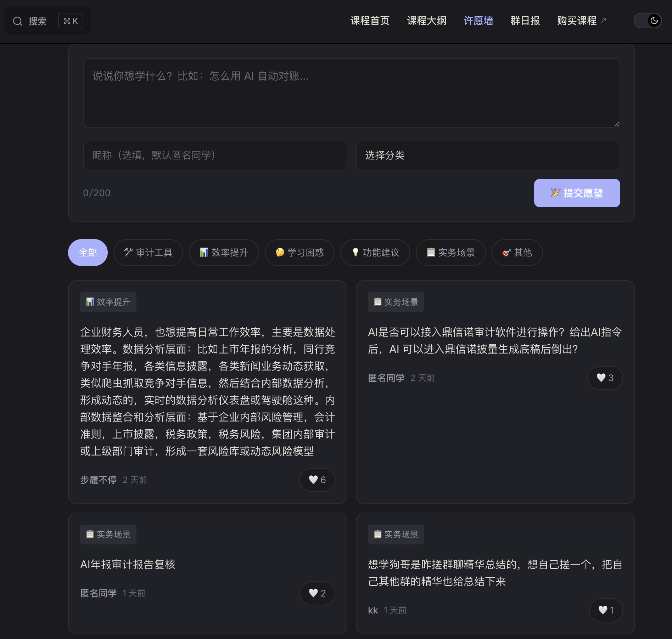Click the party popper icon on 提交愿望
672x639 pixels.
tap(556, 193)
